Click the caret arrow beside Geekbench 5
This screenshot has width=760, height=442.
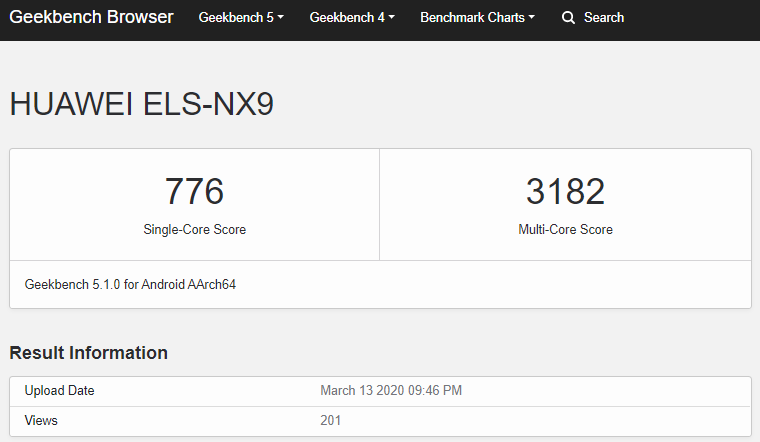coord(281,18)
